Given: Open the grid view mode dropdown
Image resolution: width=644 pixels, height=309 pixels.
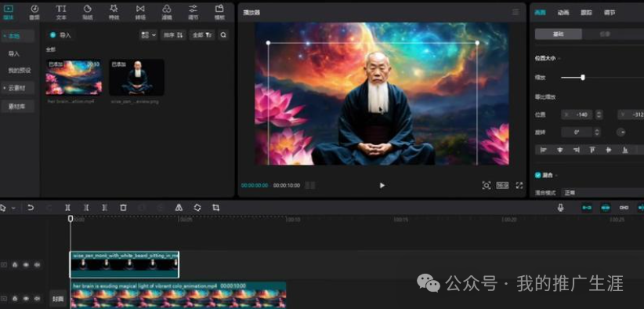Looking at the screenshot, I should point(148,35).
